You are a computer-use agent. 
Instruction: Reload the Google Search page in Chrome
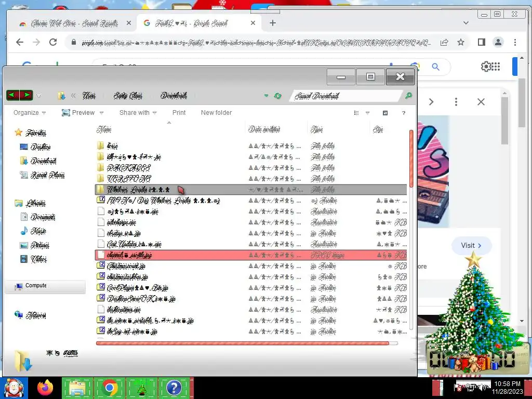click(53, 42)
